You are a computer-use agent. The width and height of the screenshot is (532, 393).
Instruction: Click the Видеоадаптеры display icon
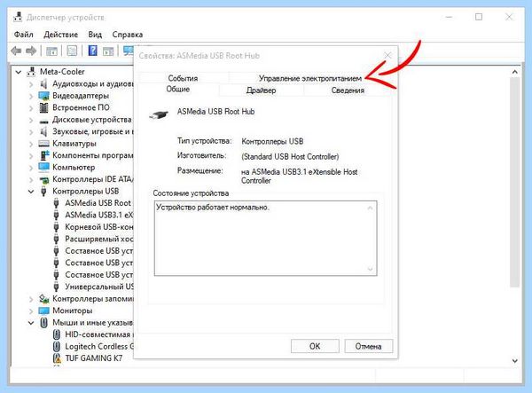[43, 96]
